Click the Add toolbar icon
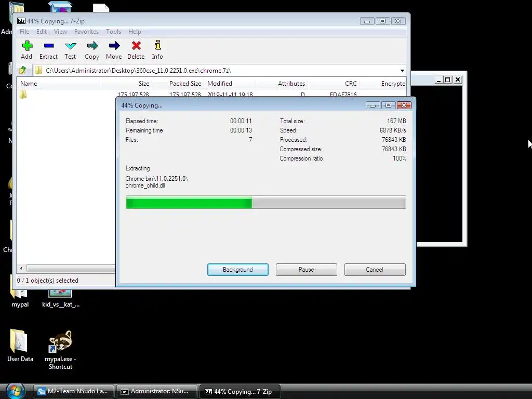Screen dimensions: 532x399 pyautogui.click(x=26, y=50)
